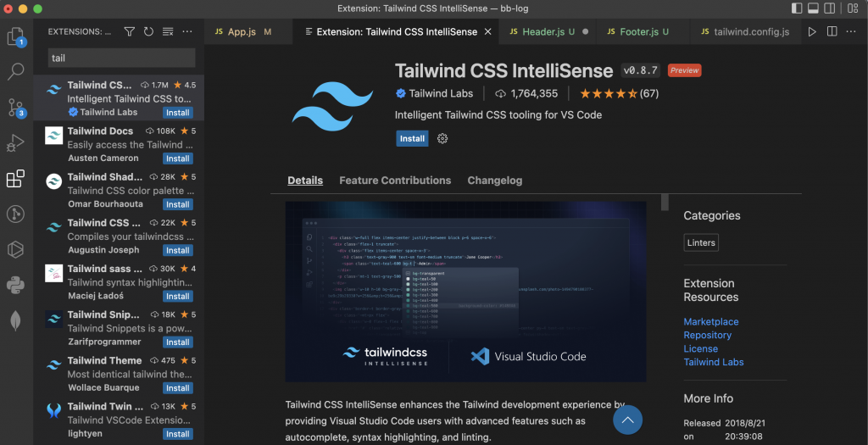Click the scroll-to-top arrow button
Screen dimensions: 868x445
coord(628,420)
